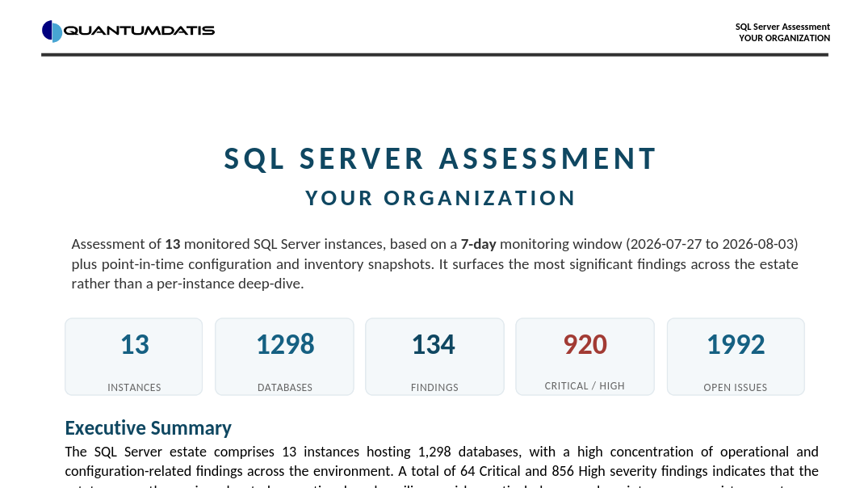Select the 1298 DATABASES stat card
Image resolution: width=868 pixels, height=488 pixels.
(x=284, y=357)
